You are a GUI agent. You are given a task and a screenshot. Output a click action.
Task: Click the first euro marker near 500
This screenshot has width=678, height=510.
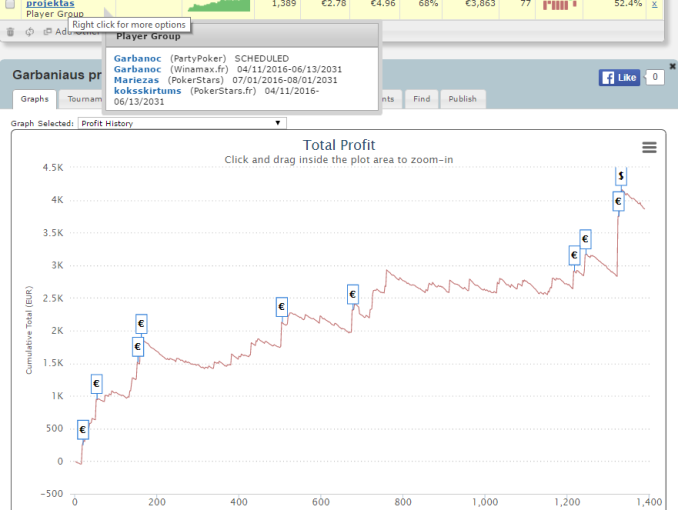coord(83,429)
